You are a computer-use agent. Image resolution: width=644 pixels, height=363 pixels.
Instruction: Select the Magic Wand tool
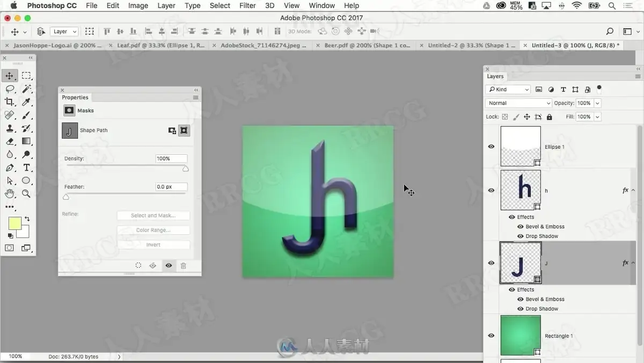pyautogui.click(x=26, y=89)
